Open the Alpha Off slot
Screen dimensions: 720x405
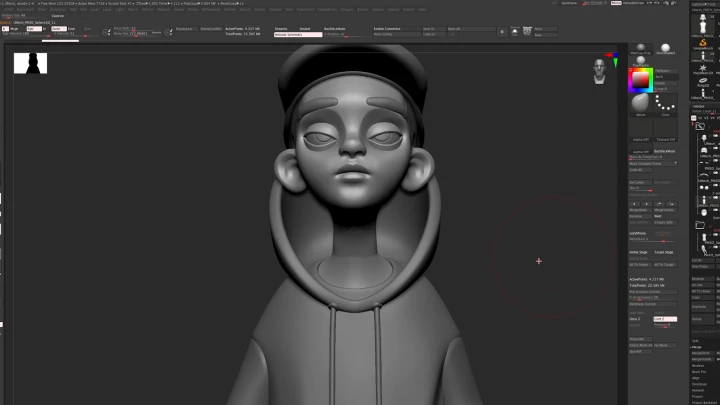pos(641,130)
